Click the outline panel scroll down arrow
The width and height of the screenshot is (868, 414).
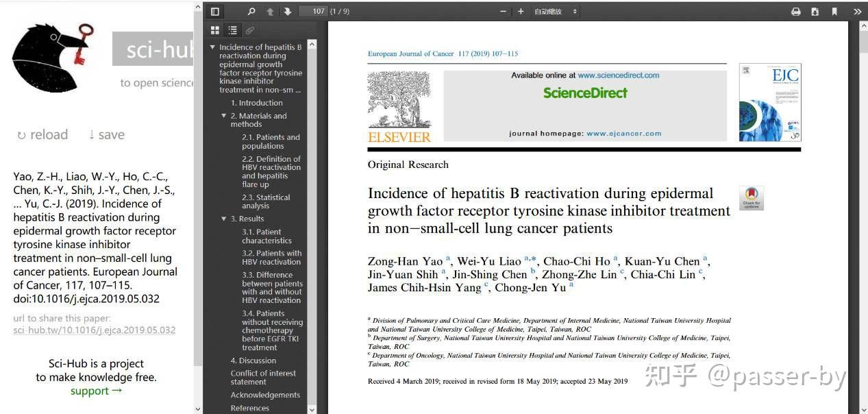[x=312, y=409]
